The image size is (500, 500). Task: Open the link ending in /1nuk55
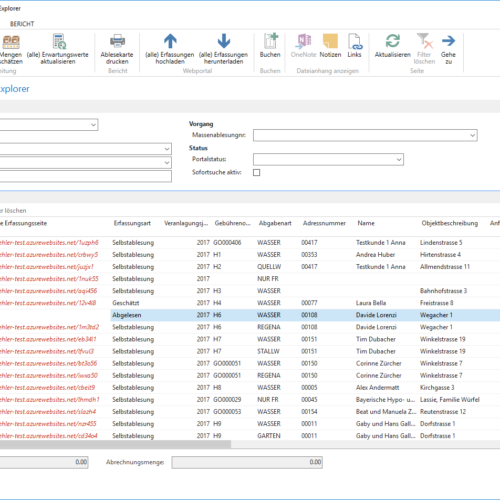[x=49, y=279]
